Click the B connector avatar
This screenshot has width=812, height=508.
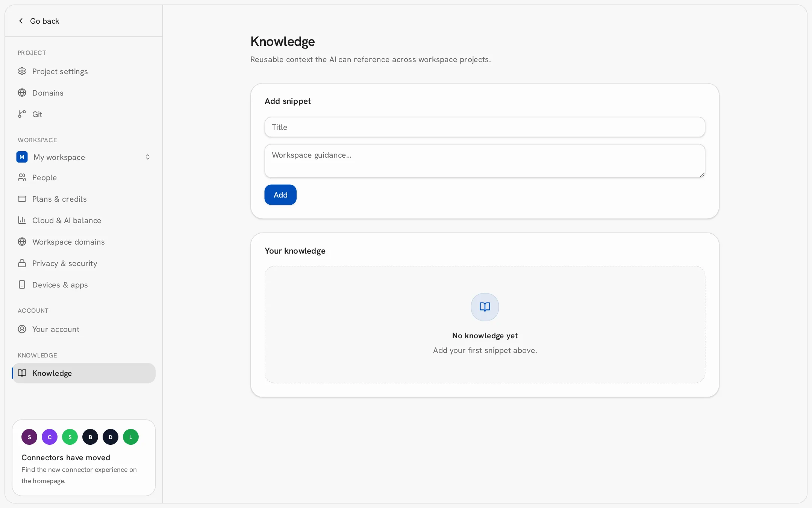(x=90, y=437)
